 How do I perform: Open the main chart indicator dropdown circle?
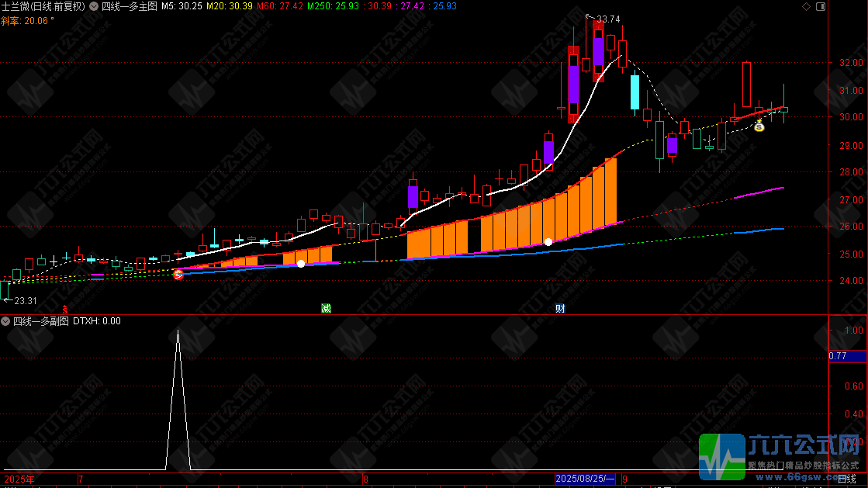(x=94, y=7)
